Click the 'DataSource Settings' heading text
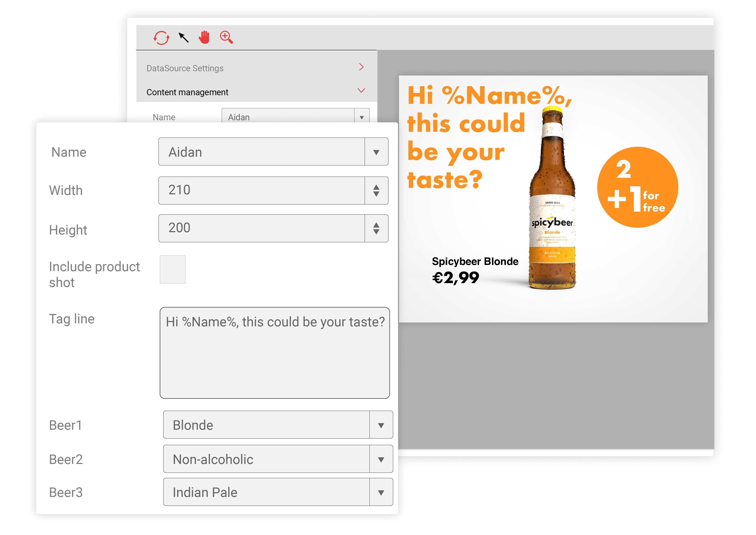This screenshot has width=756, height=535. [185, 68]
